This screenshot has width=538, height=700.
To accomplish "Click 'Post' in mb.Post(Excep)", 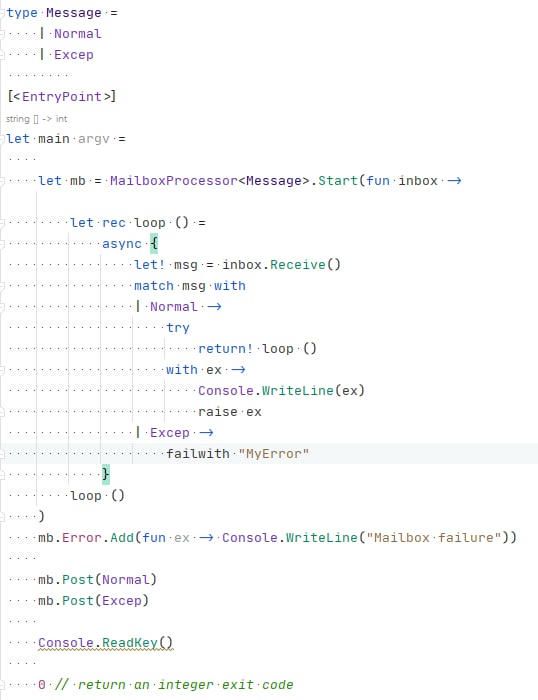I will pos(78,600).
